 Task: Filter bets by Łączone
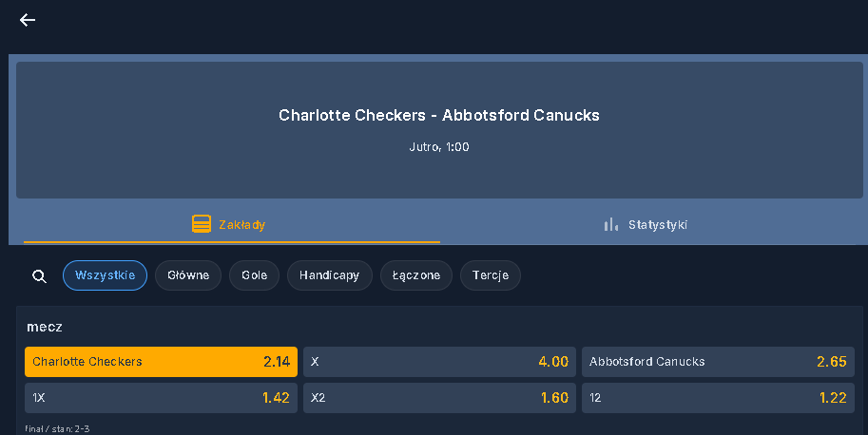[416, 275]
